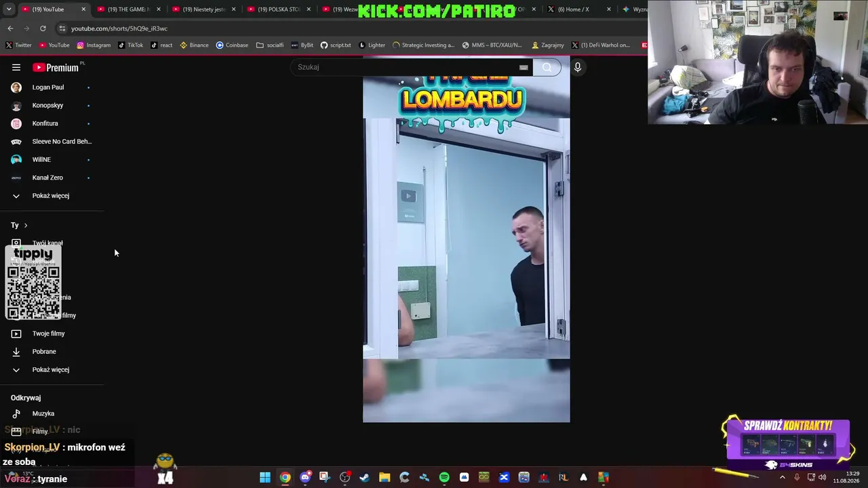Screen dimensions: 868x488
Task: Click the magnifier search button
Action: point(547,67)
